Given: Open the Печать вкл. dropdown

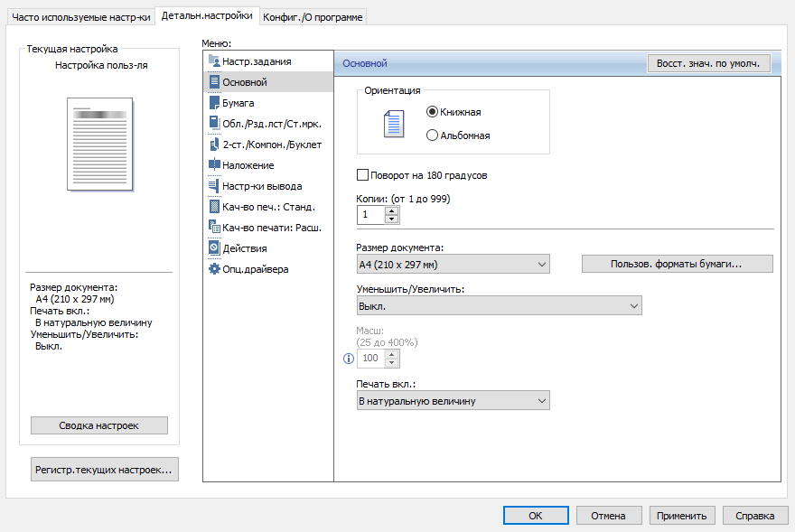Looking at the screenshot, I should (x=454, y=401).
